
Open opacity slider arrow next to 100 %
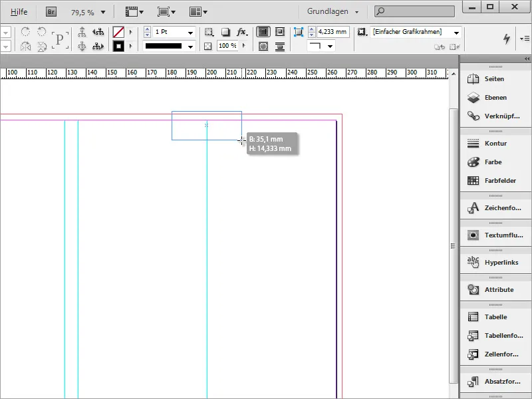point(243,45)
